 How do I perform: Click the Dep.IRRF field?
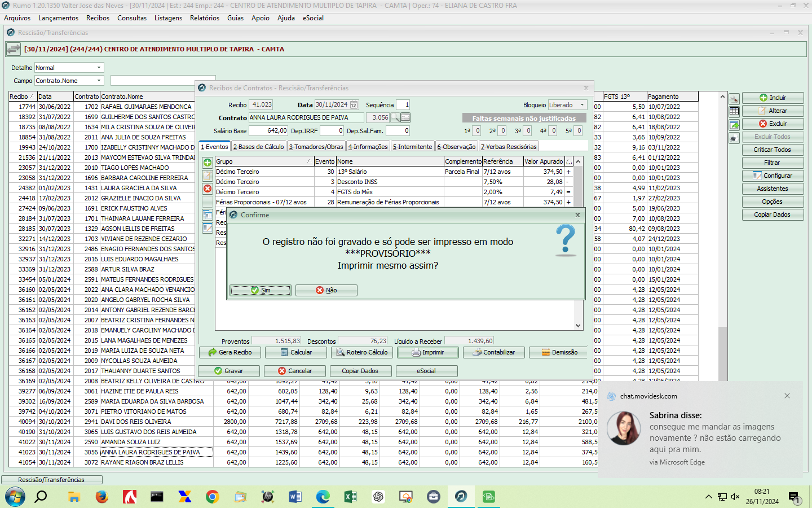tap(332, 130)
